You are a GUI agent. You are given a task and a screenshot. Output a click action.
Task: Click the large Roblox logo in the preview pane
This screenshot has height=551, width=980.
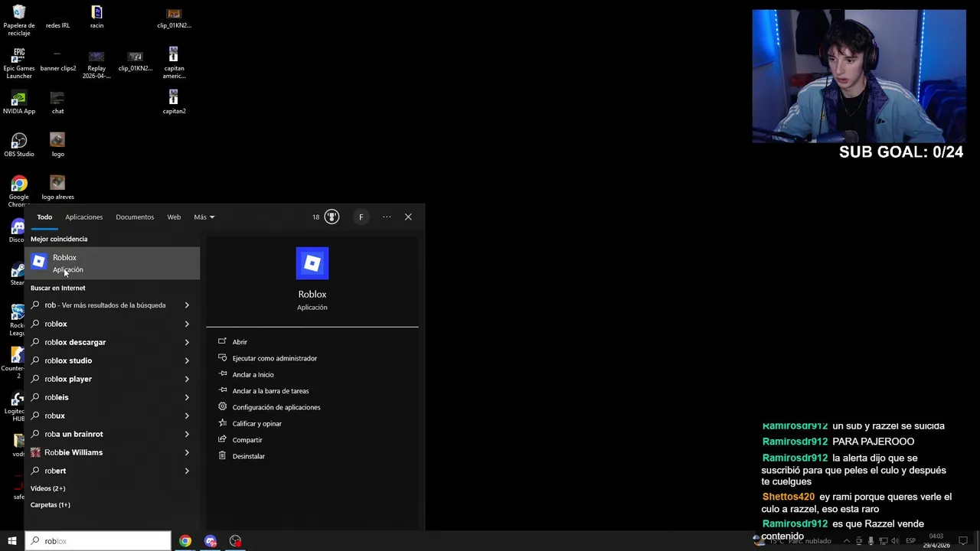(312, 263)
